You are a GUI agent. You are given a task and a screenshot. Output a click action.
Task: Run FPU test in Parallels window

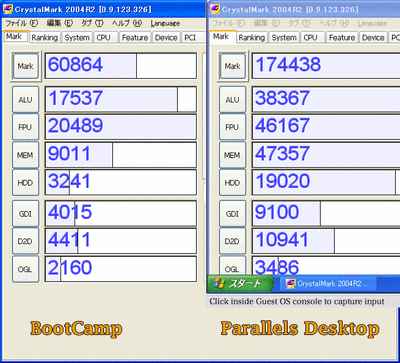pyautogui.click(x=233, y=127)
